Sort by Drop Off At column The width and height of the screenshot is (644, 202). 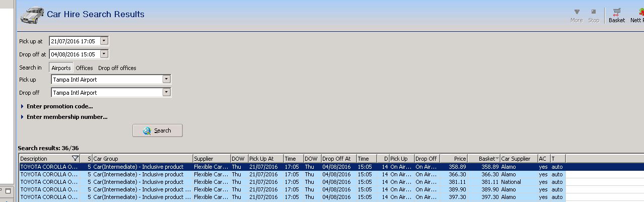tap(339, 159)
